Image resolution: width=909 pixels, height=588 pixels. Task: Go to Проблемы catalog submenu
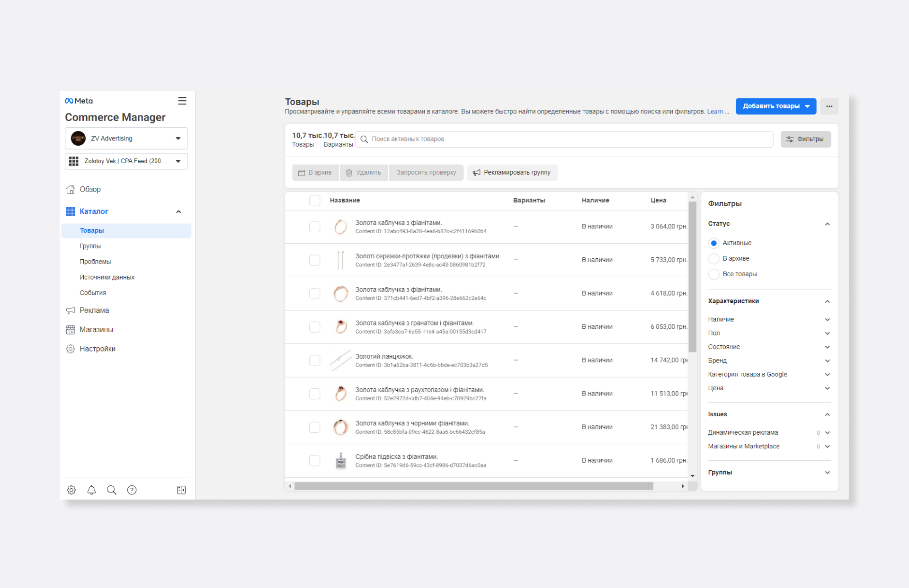pos(95,262)
